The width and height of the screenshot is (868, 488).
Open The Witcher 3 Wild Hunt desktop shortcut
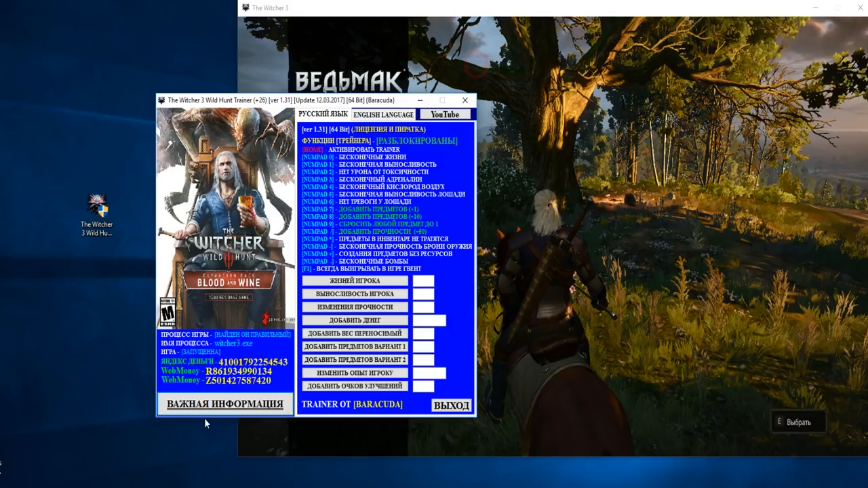coord(97,216)
